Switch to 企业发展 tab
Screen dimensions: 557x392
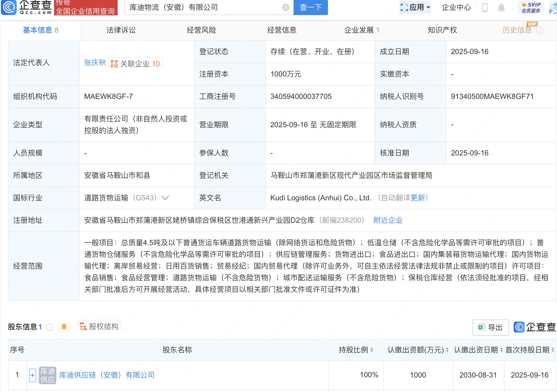pos(362,30)
